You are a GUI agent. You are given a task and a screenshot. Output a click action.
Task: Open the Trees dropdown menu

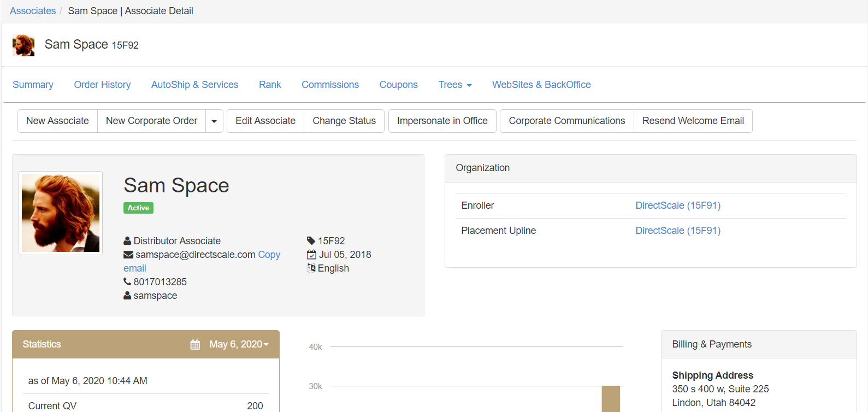454,85
